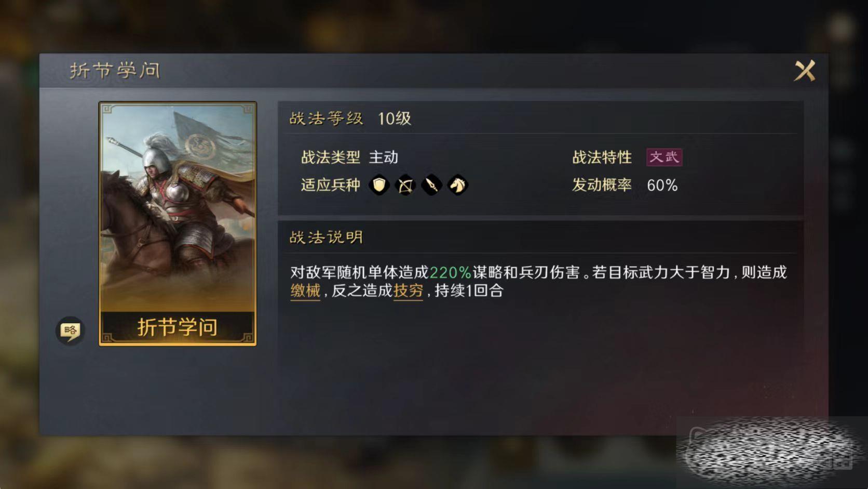Tap the 折节学问 card name banner
The height and width of the screenshot is (489, 868).
(x=178, y=327)
